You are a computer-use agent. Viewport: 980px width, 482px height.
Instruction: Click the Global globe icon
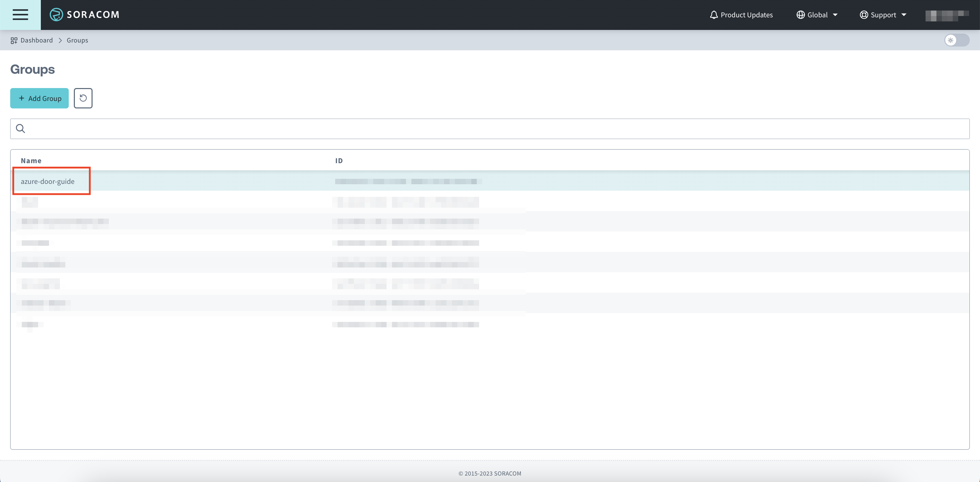[x=800, y=15]
